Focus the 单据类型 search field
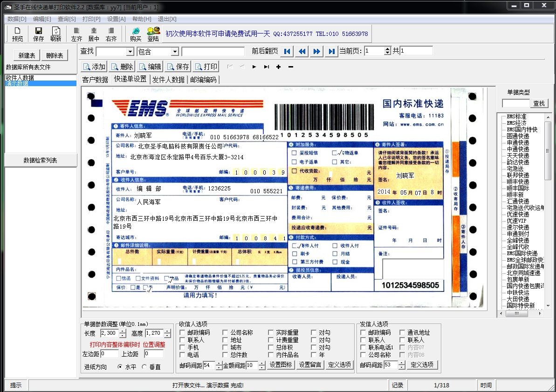The width and height of the screenshot is (556, 392). tap(516, 103)
